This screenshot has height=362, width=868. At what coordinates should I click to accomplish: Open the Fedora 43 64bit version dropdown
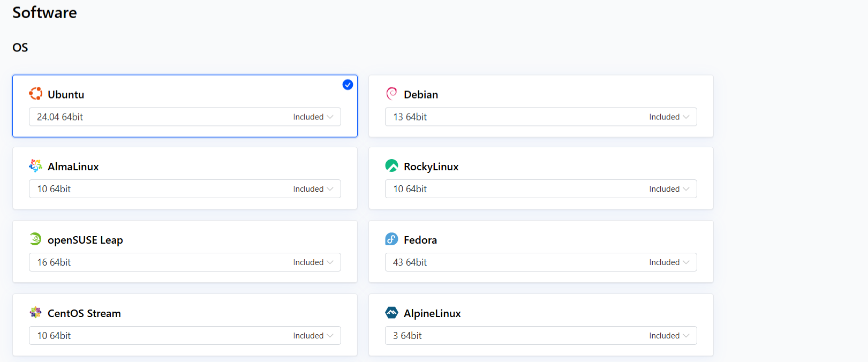(541, 262)
